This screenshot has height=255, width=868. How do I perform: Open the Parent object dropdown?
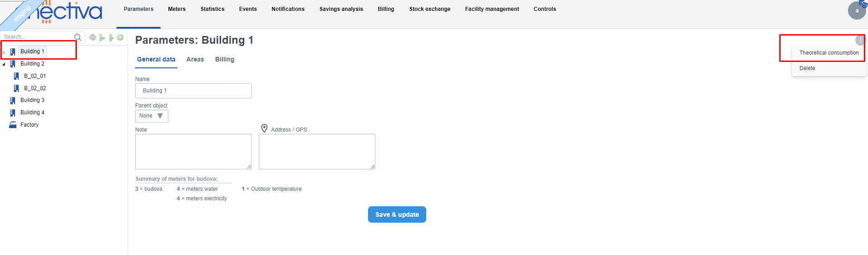pos(151,116)
